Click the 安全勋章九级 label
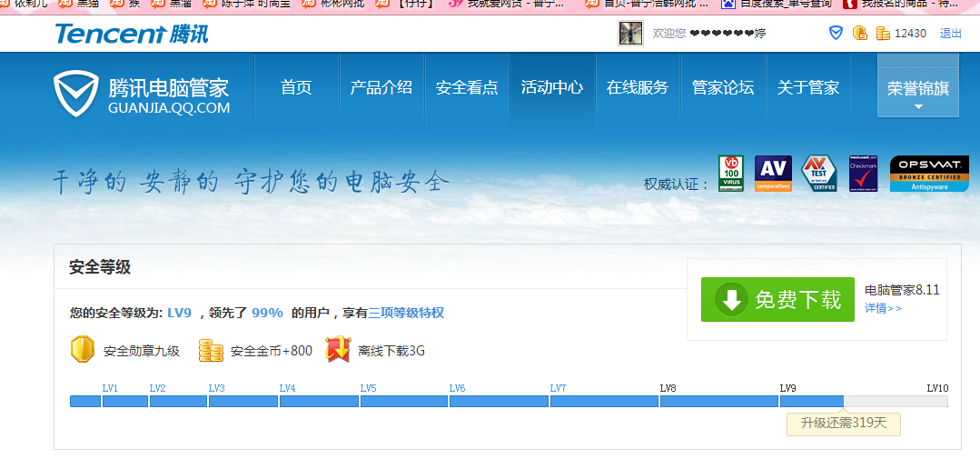 click(142, 351)
